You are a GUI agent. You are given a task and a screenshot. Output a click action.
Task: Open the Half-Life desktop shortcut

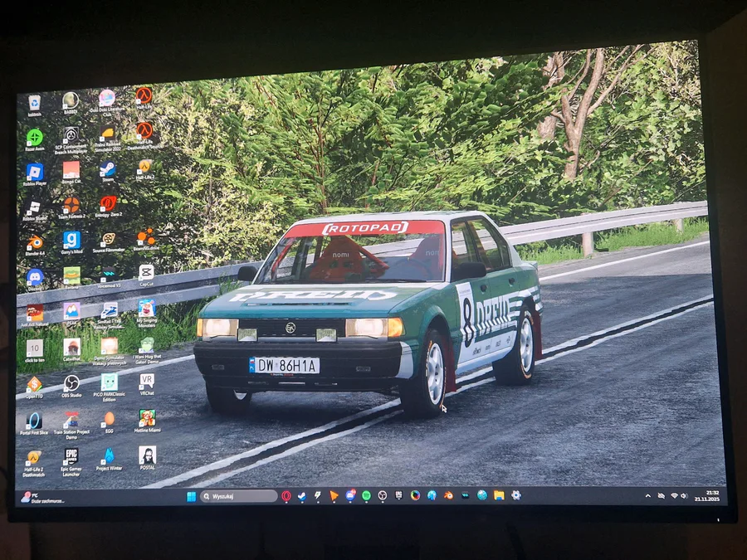pos(144,99)
